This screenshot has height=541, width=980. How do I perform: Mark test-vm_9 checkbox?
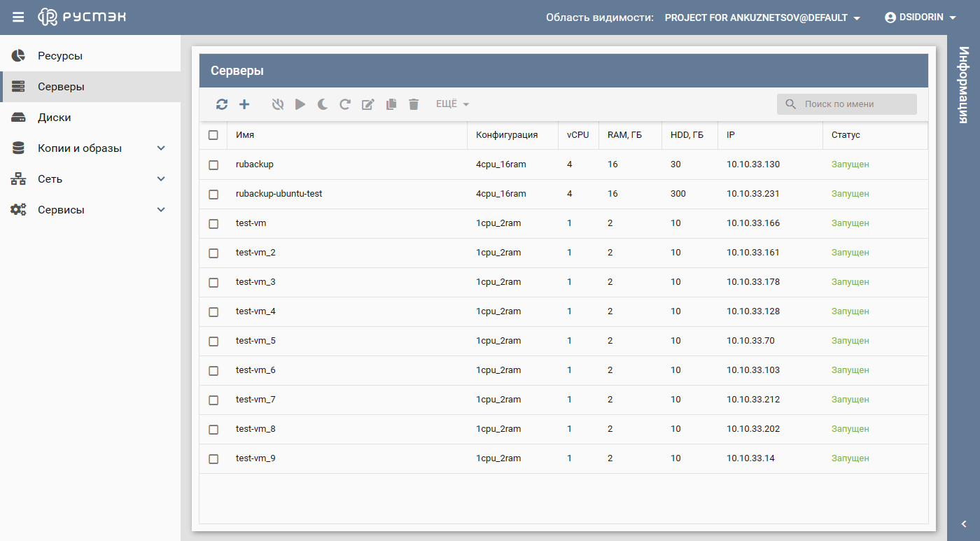[x=213, y=459]
